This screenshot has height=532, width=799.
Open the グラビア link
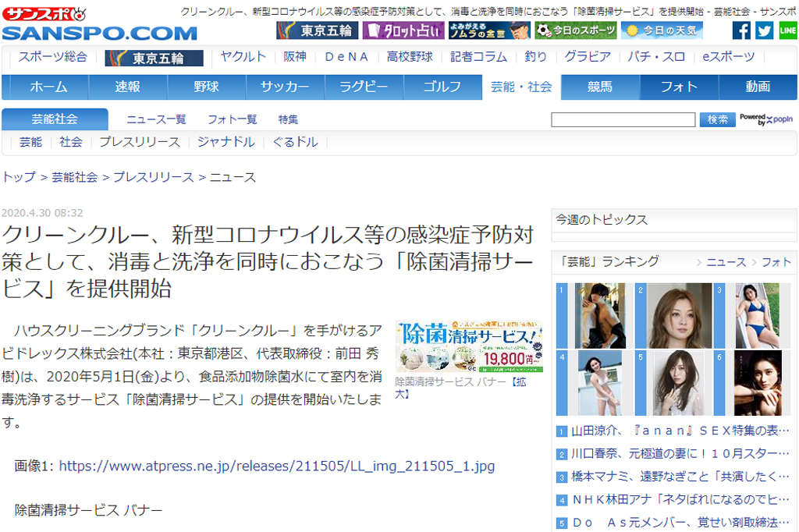pos(588,57)
